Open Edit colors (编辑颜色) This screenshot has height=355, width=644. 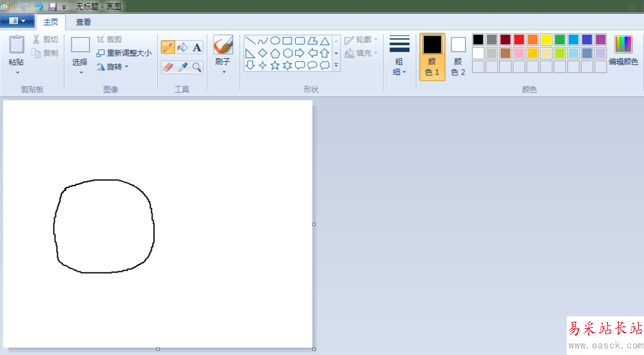pos(623,50)
